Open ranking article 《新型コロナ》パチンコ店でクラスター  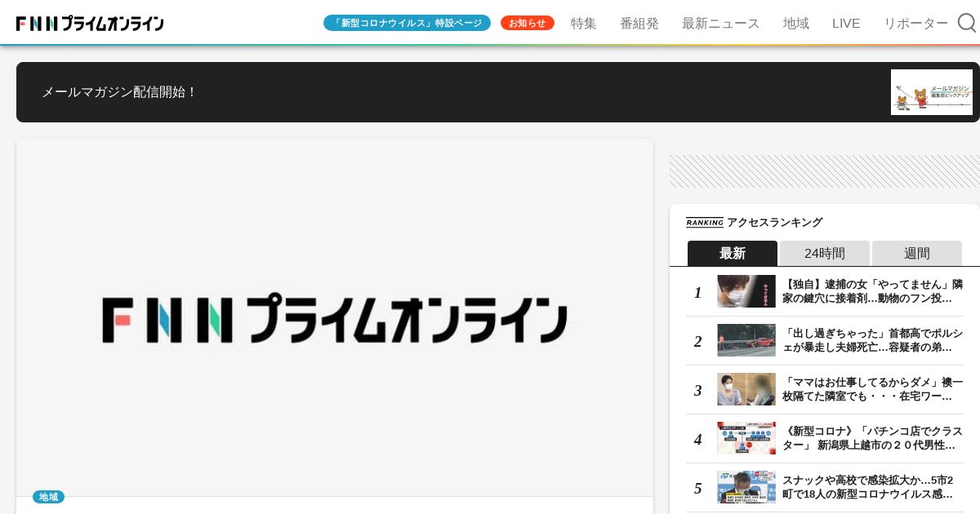(x=873, y=438)
